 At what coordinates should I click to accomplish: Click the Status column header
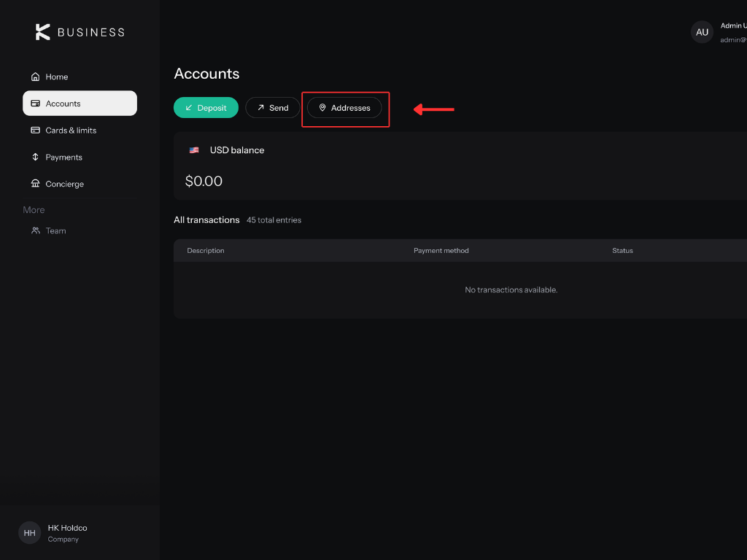[x=622, y=251]
